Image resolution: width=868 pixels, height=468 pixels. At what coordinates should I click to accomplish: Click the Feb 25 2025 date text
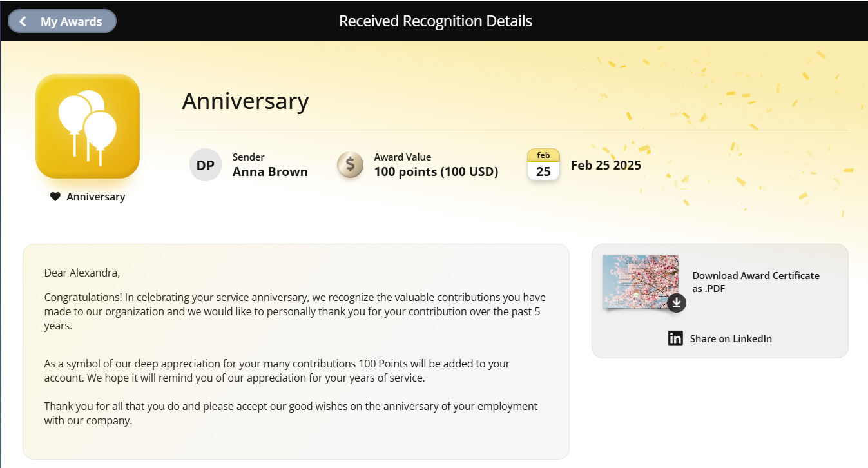[606, 165]
